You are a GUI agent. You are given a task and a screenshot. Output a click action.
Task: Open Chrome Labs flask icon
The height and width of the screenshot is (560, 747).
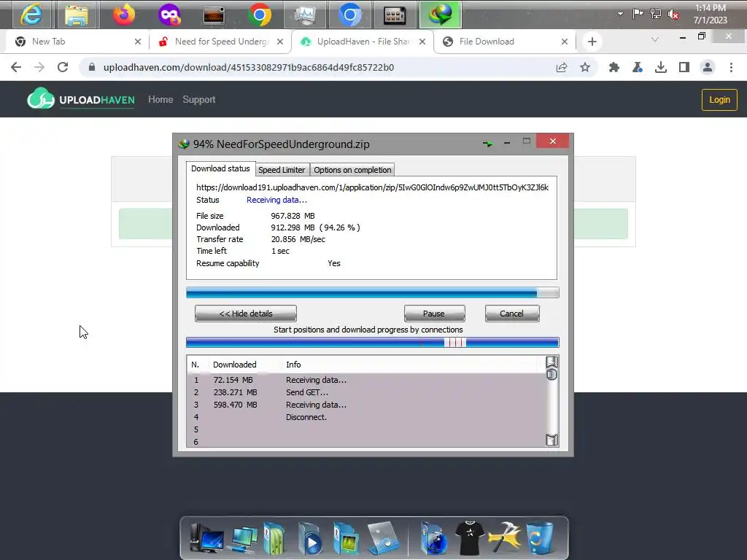638,67
